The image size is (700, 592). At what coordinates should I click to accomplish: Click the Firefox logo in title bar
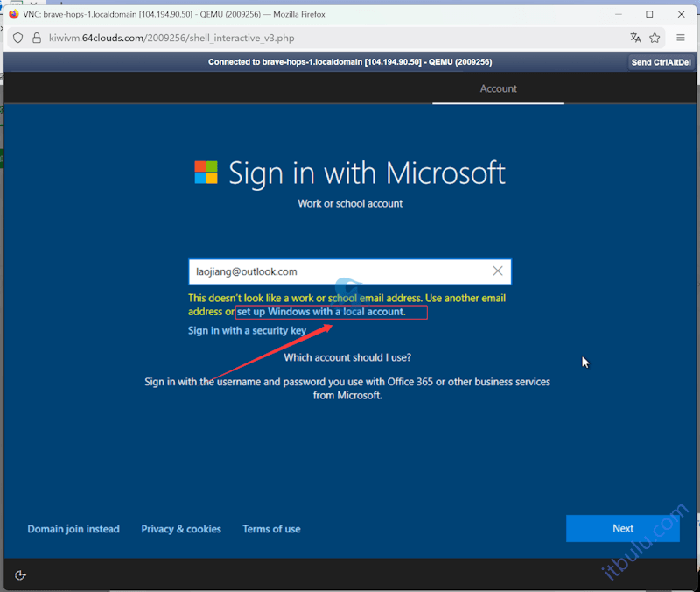click(13, 14)
